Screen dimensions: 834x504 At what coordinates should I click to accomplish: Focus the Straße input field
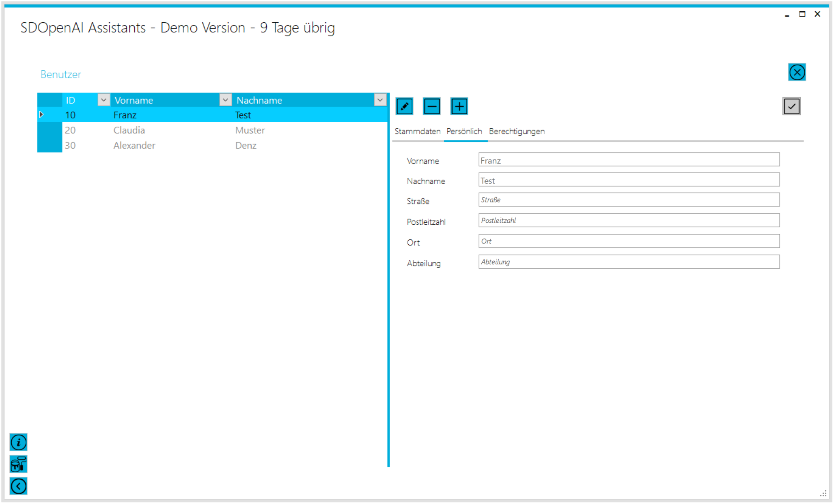629,200
